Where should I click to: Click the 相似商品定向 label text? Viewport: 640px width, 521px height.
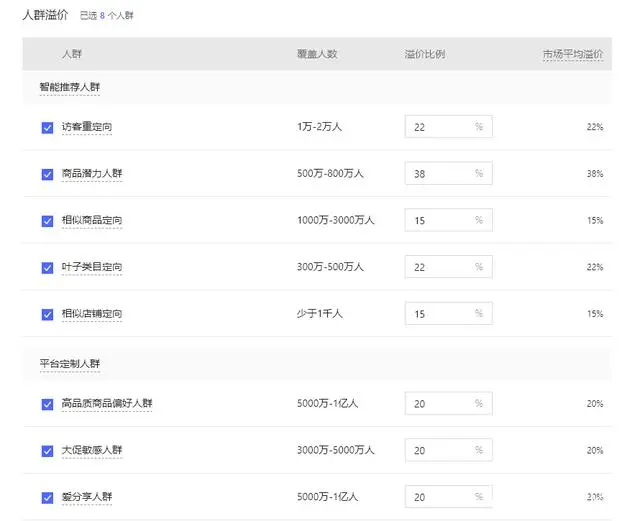pyautogui.click(x=92, y=220)
